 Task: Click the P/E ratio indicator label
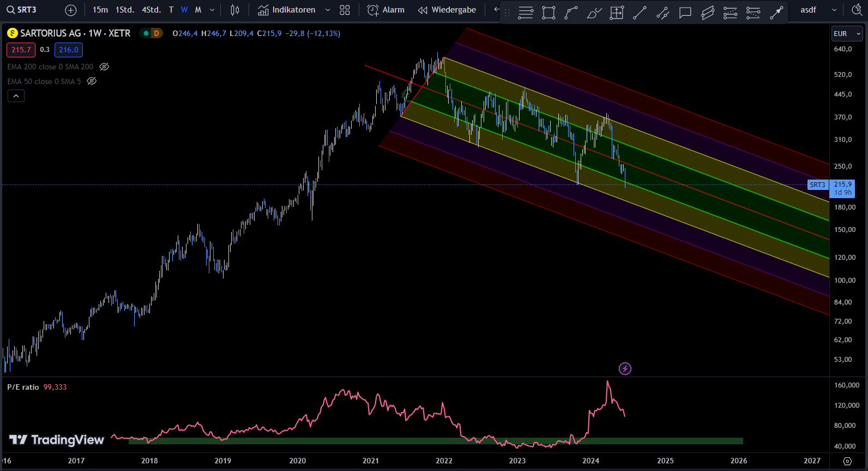tap(23, 387)
